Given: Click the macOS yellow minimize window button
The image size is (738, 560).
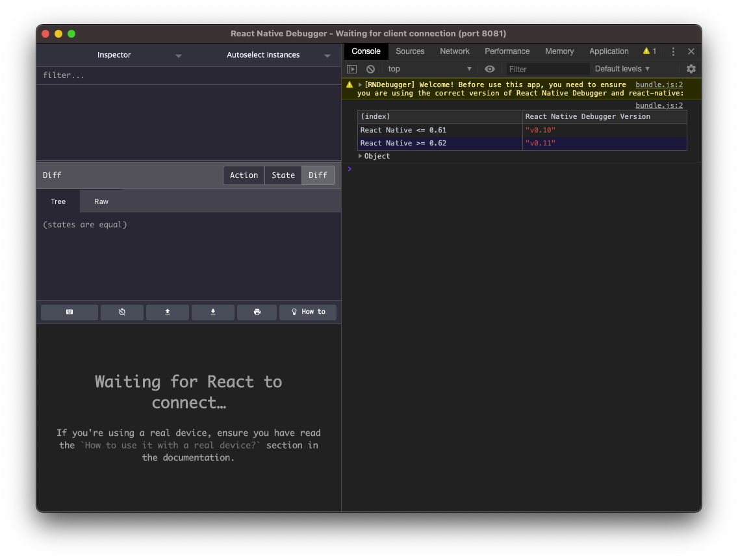Looking at the screenshot, I should point(58,34).
